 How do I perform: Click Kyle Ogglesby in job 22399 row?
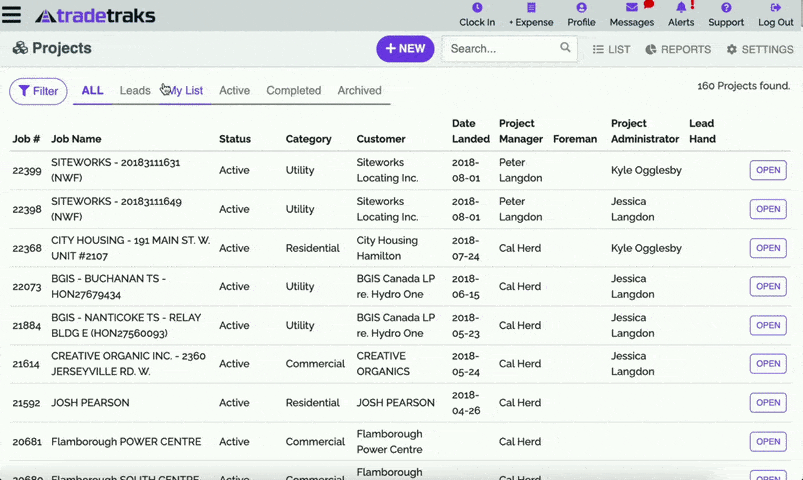point(646,170)
